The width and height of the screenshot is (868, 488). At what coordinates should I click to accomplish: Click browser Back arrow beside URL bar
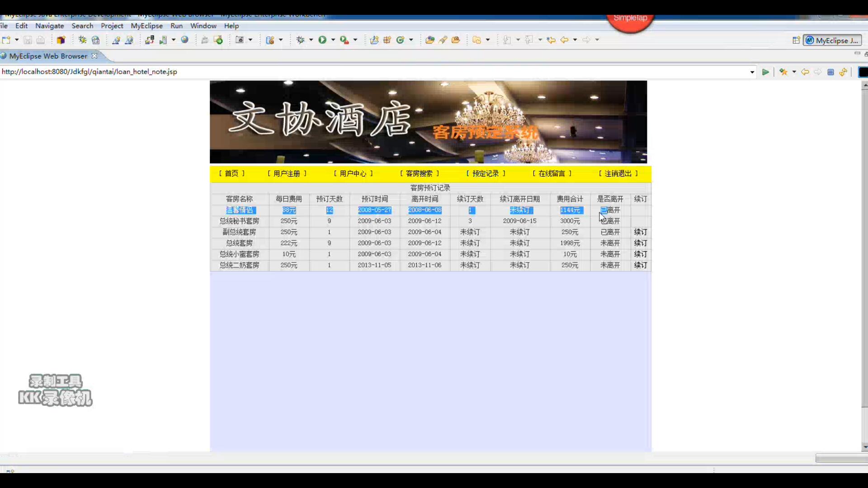pos(805,72)
